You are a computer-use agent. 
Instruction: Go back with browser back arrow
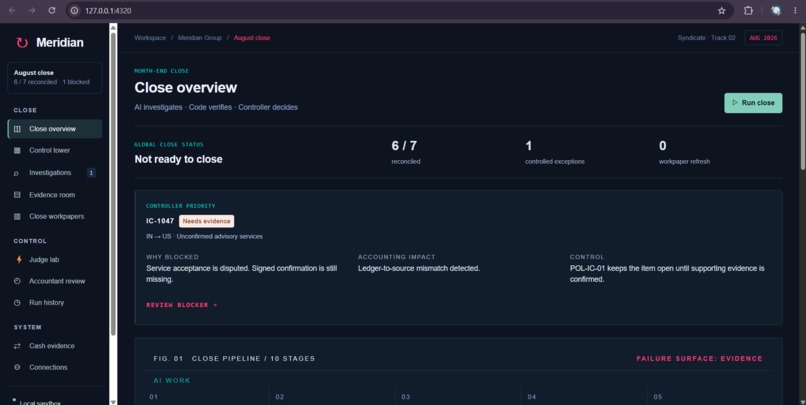point(12,10)
